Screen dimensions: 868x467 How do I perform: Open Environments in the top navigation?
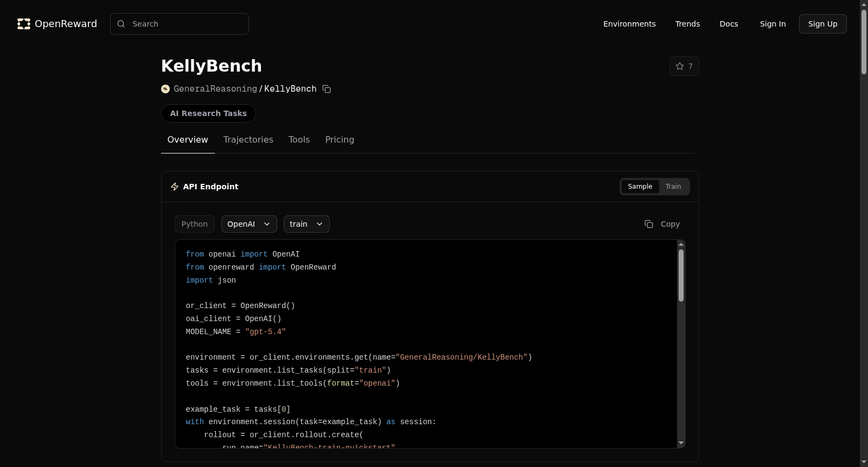[629, 24]
